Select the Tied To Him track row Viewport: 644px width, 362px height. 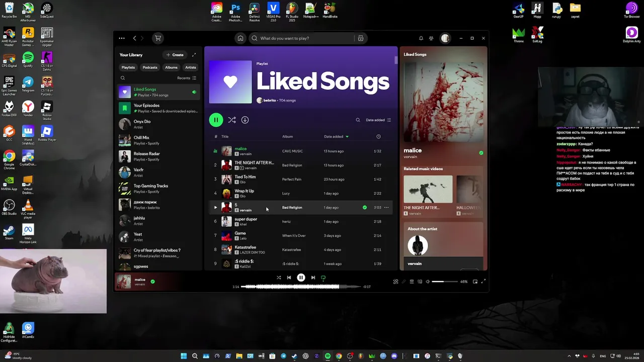click(301, 179)
